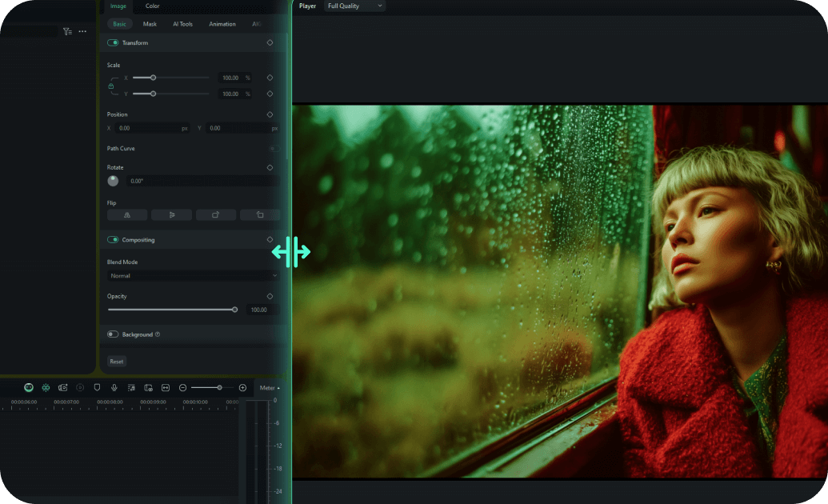Select the Animation sub-tab

pyautogui.click(x=222, y=24)
